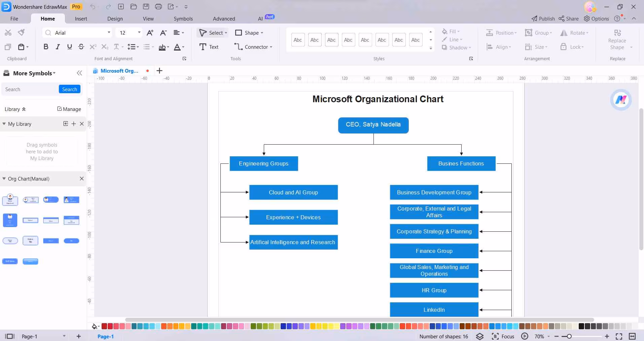Switch to the Insert tab
This screenshot has width=644, height=341.
point(81,19)
